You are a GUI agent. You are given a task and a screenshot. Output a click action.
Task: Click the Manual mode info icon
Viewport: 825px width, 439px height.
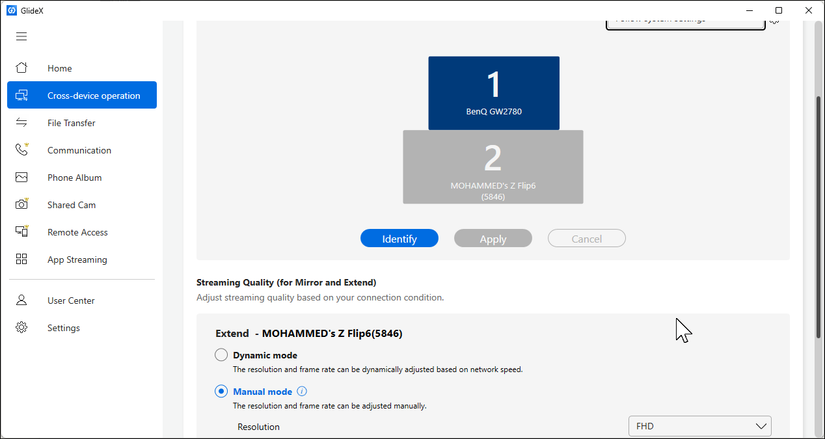[x=301, y=392]
